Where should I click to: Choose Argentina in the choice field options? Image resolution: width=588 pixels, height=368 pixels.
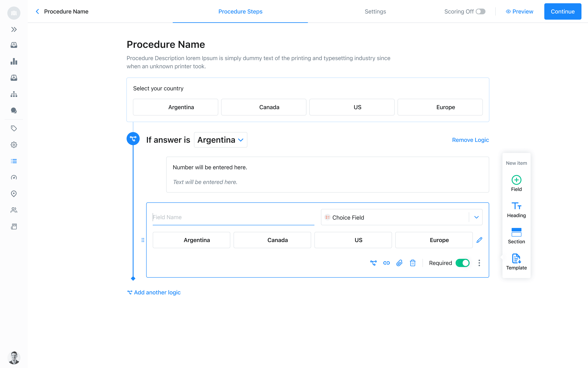pos(192,240)
